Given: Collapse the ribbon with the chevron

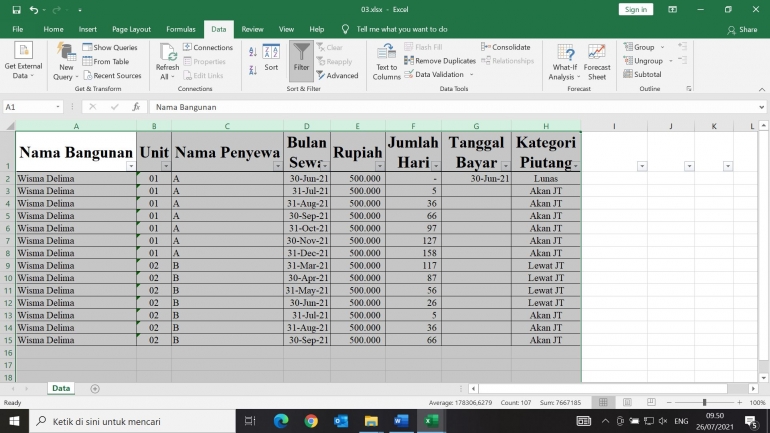Looking at the screenshot, I should pos(762,89).
